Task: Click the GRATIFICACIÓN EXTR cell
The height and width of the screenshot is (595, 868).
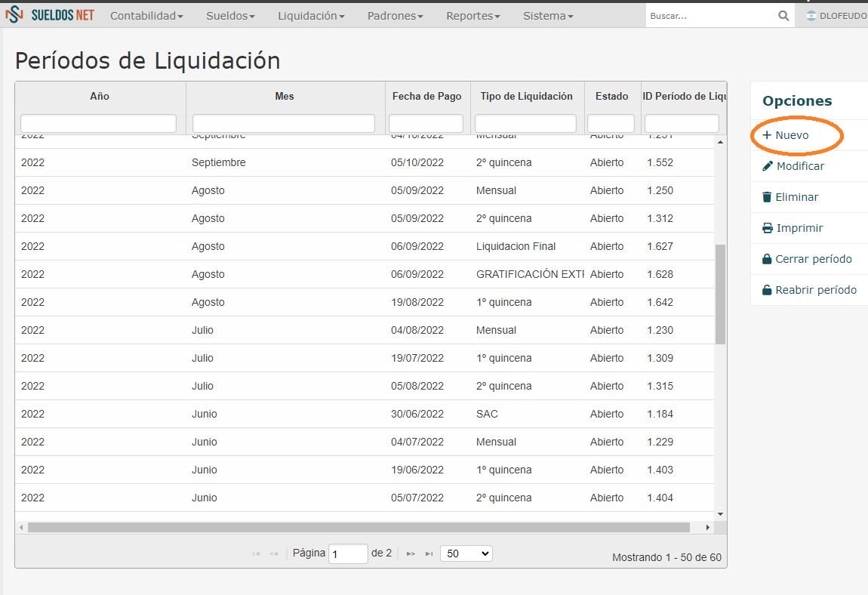Action: [x=530, y=274]
